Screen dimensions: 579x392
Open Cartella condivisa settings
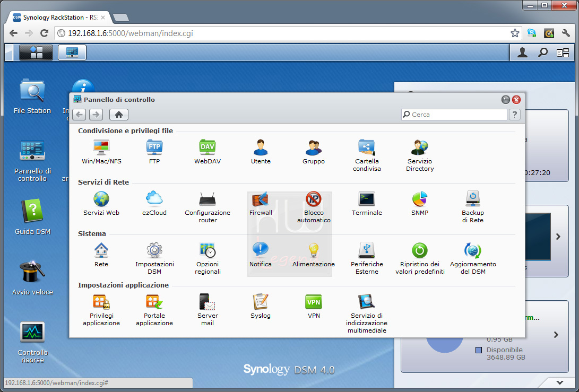(367, 155)
